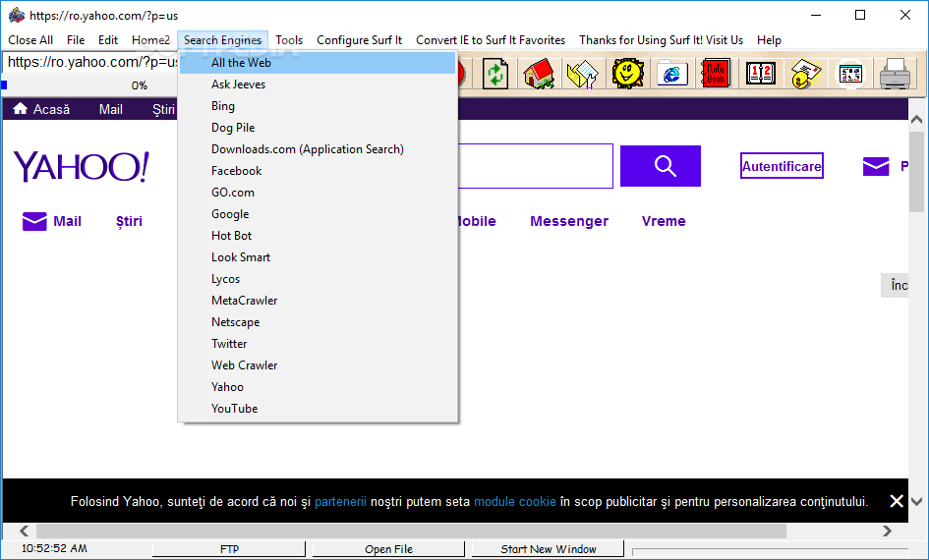Click the URL address field
929x560 pixels.
[90, 62]
